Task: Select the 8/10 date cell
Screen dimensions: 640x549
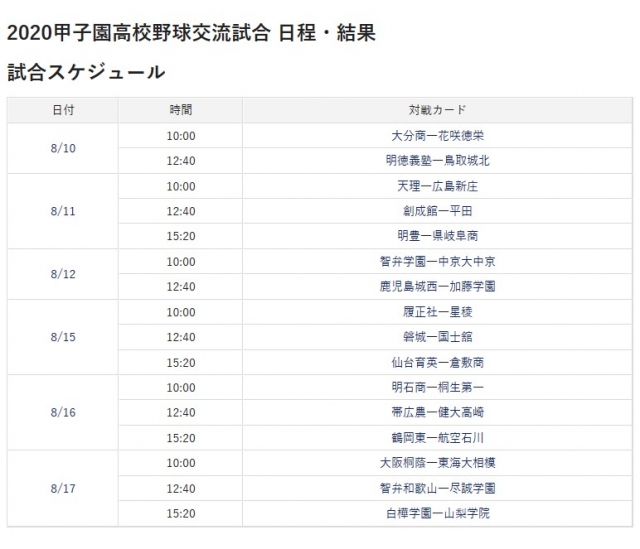Action: point(62,148)
